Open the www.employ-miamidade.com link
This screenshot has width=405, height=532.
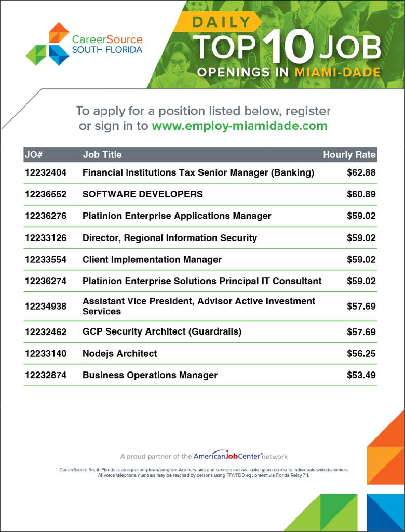[239, 126]
